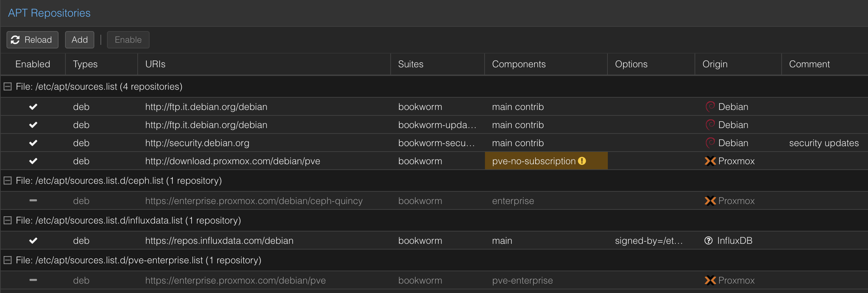Click the Proxmox logo in the ceph-quincy row
Image resolution: width=868 pixels, height=293 pixels.
pyautogui.click(x=710, y=201)
